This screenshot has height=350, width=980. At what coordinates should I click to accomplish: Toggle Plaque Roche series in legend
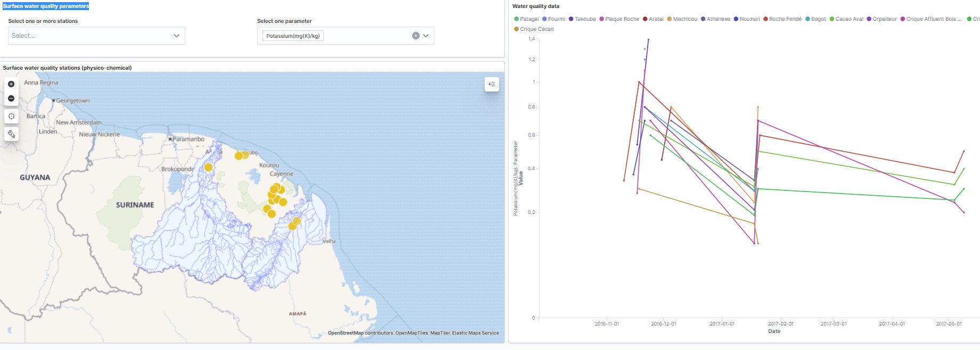(619, 19)
